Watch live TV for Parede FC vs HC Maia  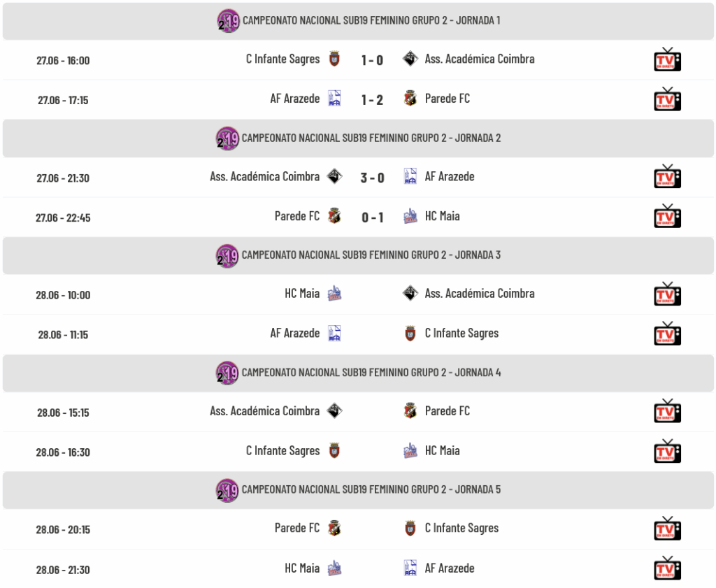coord(667,216)
